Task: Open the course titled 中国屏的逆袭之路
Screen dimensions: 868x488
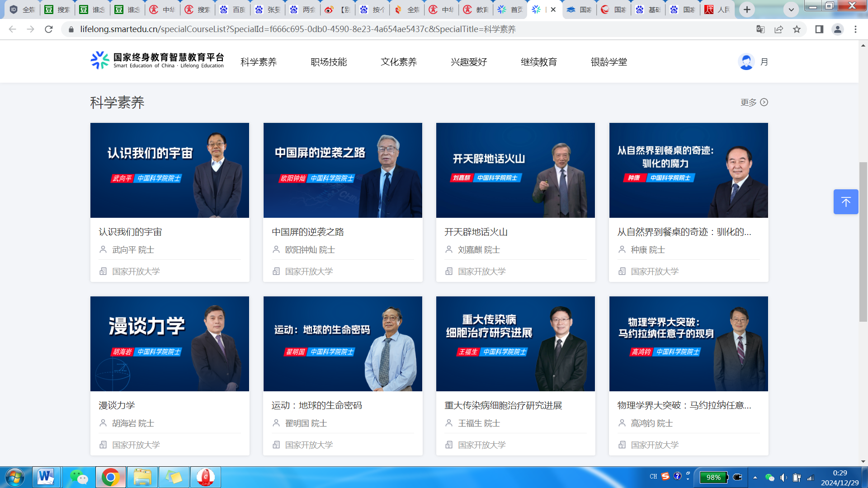Action: click(x=307, y=232)
